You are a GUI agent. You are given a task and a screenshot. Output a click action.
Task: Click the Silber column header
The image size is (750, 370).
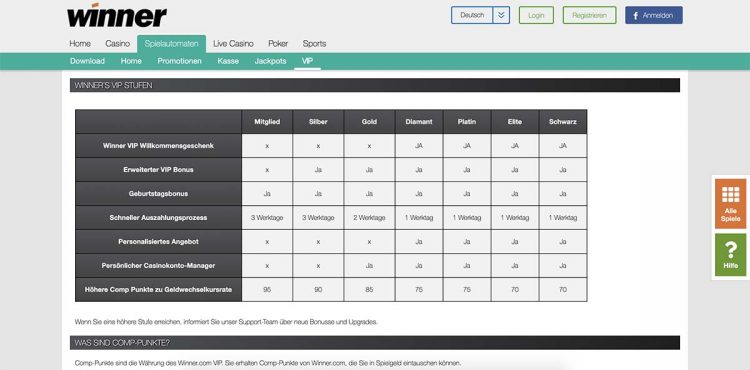click(x=318, y=122)
